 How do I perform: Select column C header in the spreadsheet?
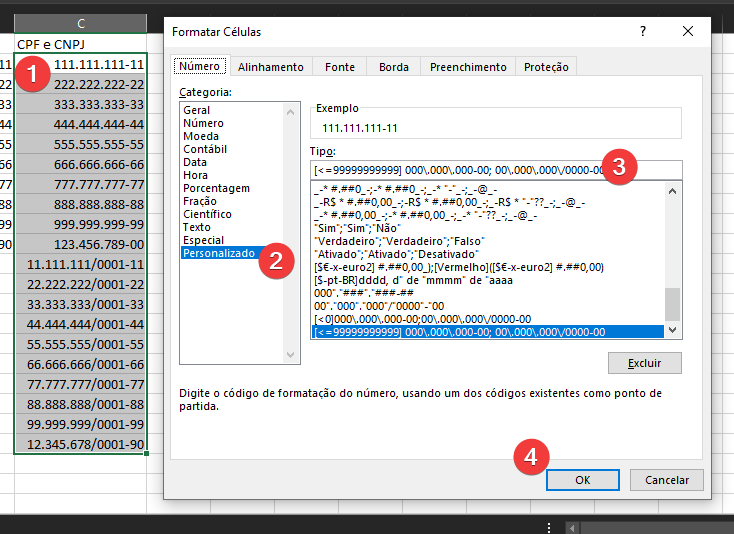coord(81,23)
